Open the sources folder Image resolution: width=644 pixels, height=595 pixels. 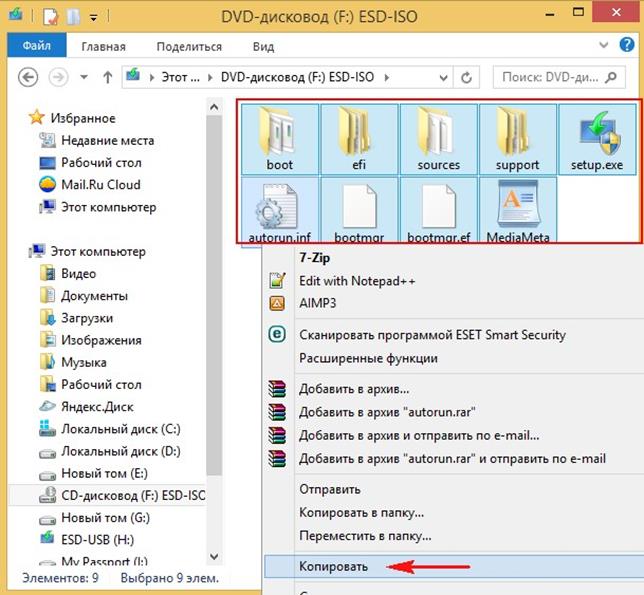[439, 139]
